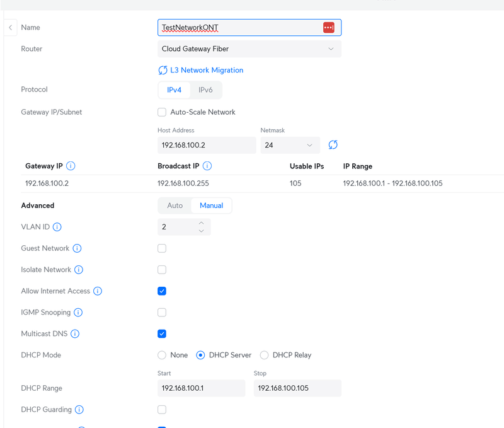Check the Isolate Network checkbox

162,270
